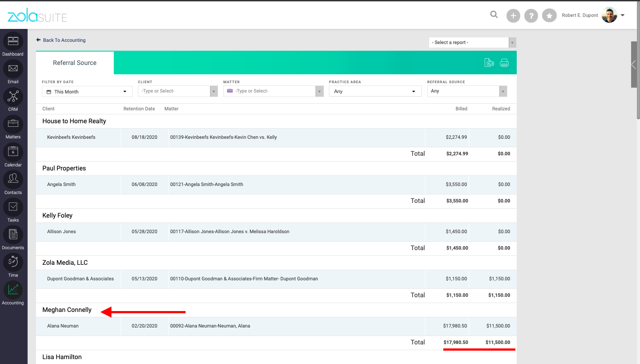Open the Calendar sidebar icon
Screen dimensions: 640x364
[13, 152]
